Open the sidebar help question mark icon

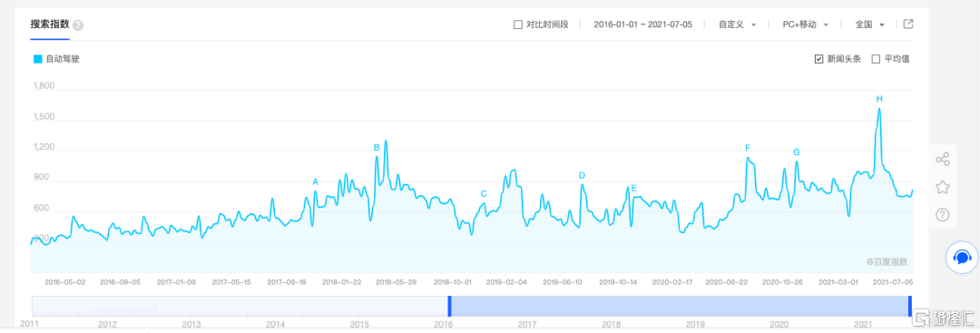[943, 215]
